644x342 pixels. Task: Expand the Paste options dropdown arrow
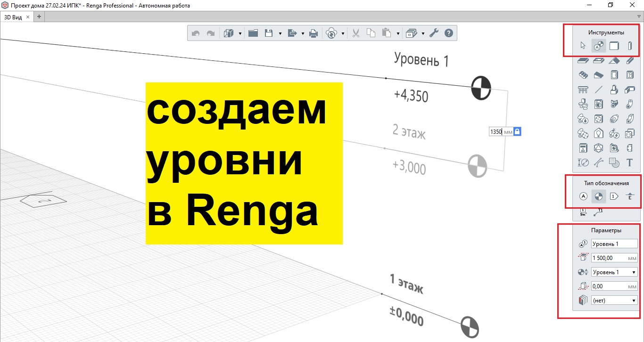[398, 33]
